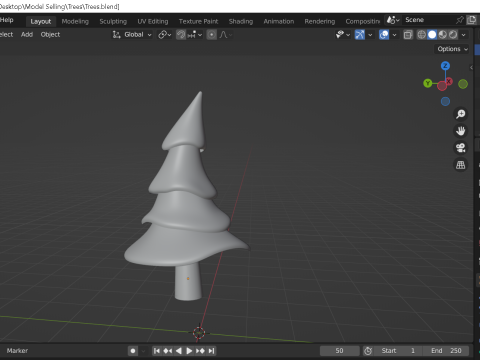480x360 pixels.
Task: Click the End frame field showing 250
Action: pyautogui.click(x=446, y=351)
